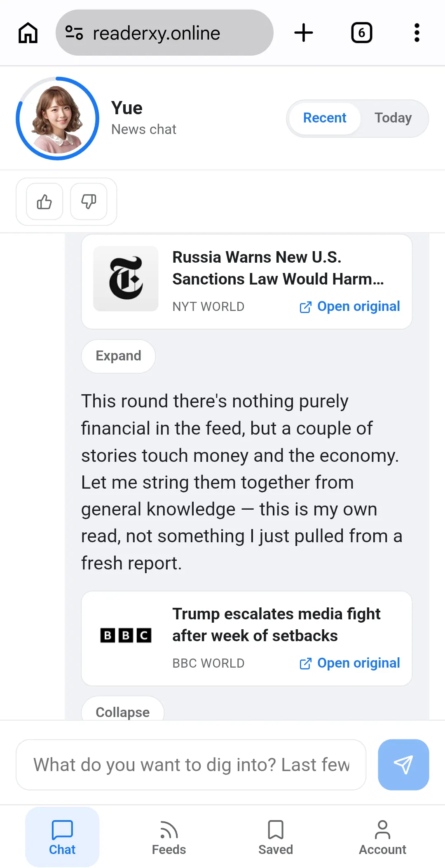This screenshot has height=868, width=445.
Task: Click the thumbs down feedback icon
Action: click(89, 202)
